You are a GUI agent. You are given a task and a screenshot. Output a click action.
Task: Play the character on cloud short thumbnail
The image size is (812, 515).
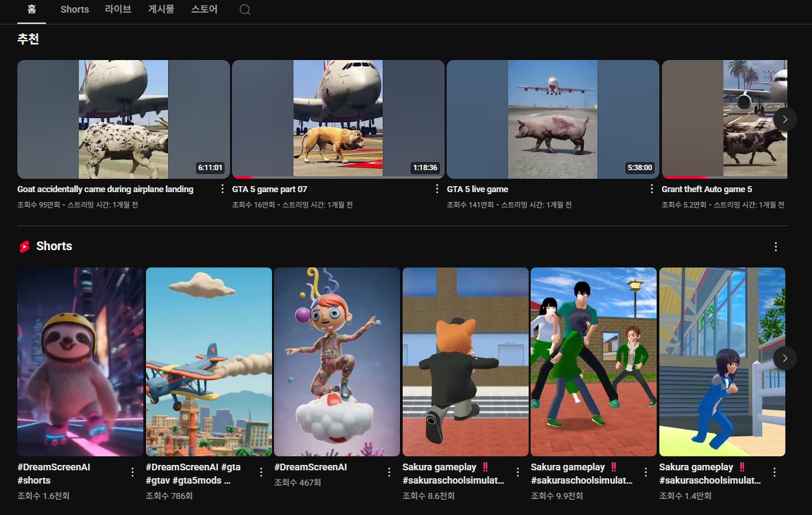pyautogui.click(x=337, y=362)
